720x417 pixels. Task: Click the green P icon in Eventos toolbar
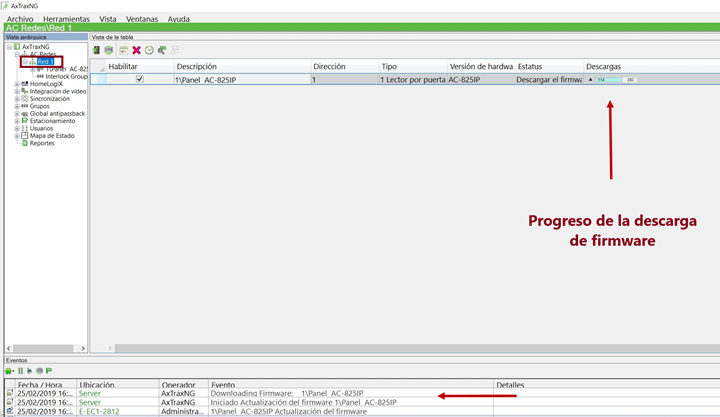click(x=49, y=371)
